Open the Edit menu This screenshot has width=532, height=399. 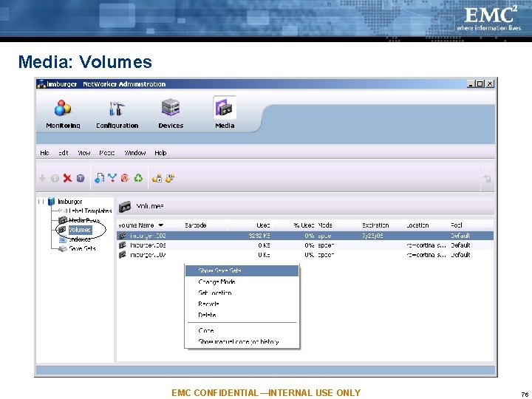pos(63,153)
